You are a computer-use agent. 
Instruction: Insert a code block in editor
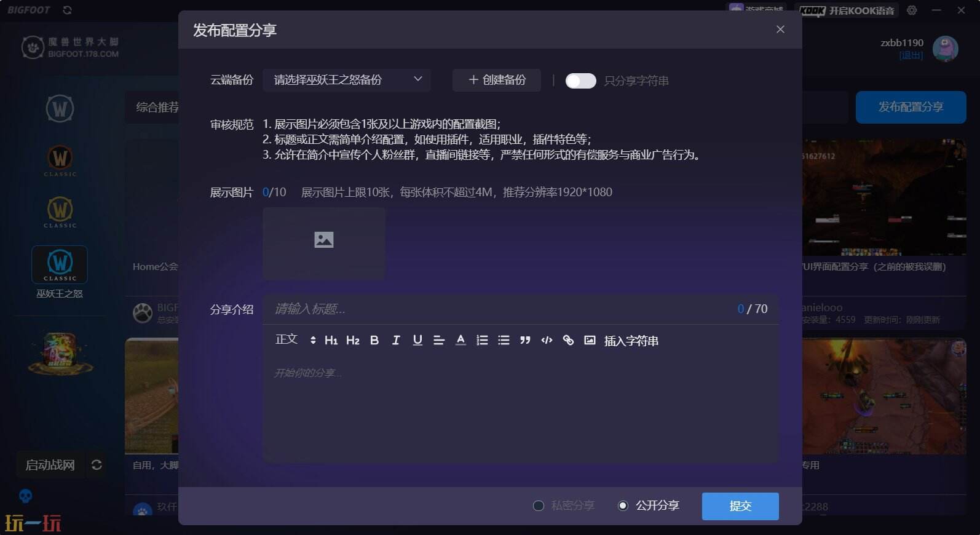click(x=547, y=340)
